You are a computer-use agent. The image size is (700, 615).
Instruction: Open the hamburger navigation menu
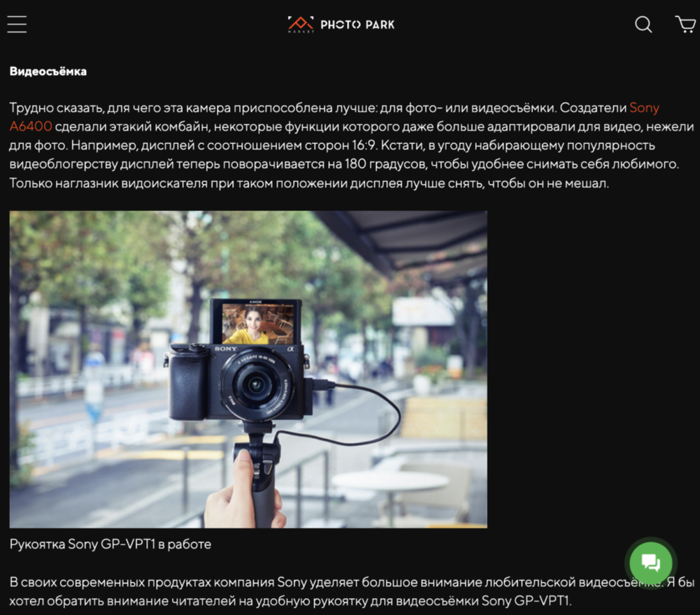tap(17, 24)
